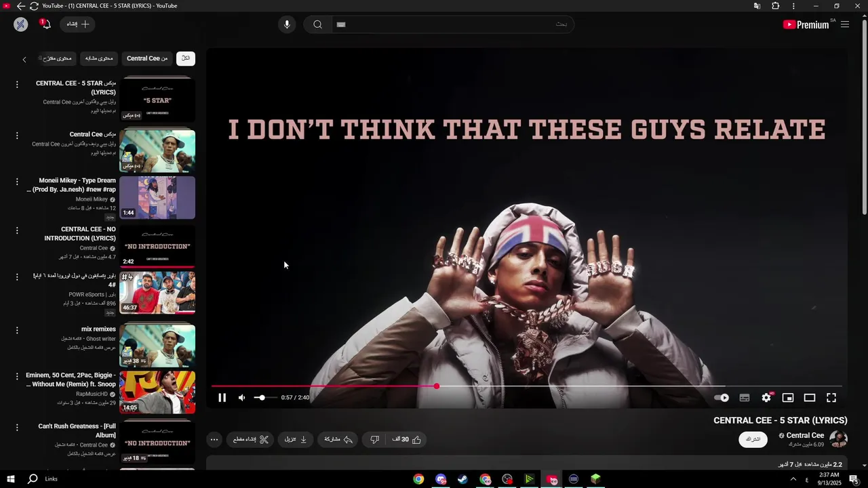Viewport: 868px width, 488px height.
Task: Open options for ميكس Central Cee item
Action: [17, 136]
